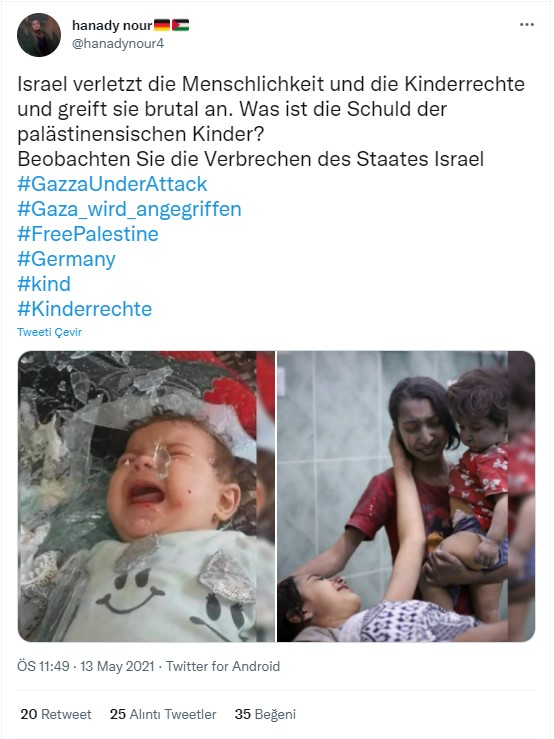Viewport: 554px width, 739px height.
Task: Click Tweeti Çevir to translate tweet
Action: tap(50, 332)
